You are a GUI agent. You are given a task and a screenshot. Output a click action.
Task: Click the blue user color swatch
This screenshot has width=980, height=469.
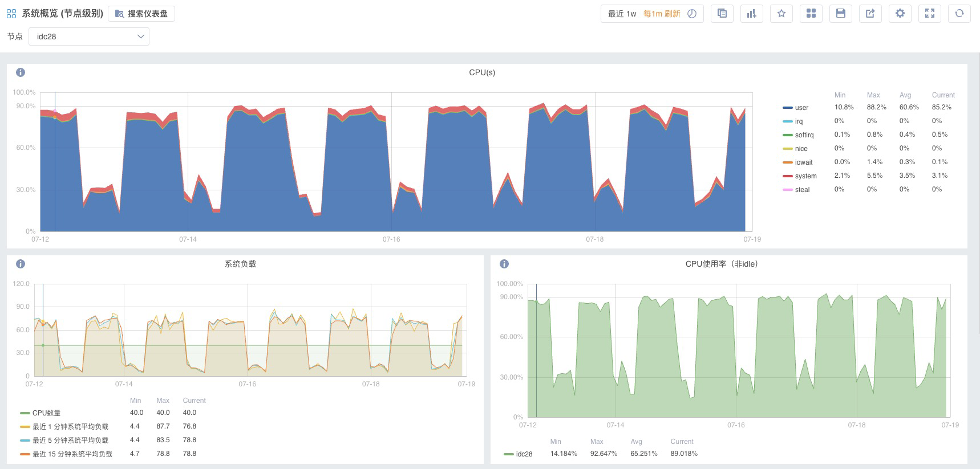(788, 108)
